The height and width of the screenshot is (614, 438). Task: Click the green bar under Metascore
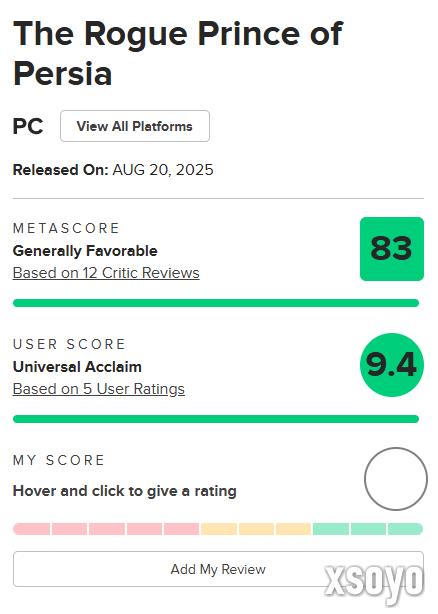[x=216, y=303]
